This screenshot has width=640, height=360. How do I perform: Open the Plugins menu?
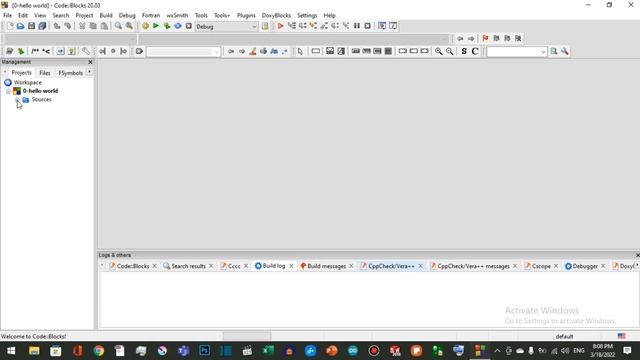246,15
